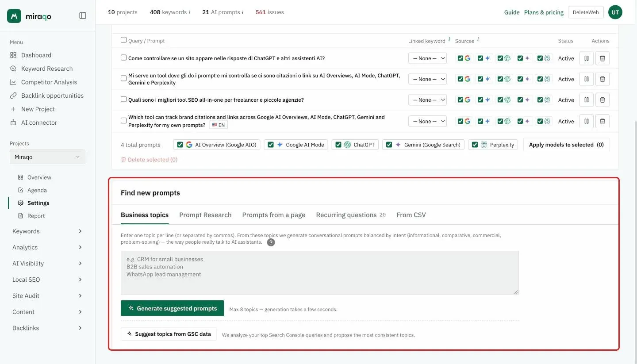Image resolution: width=637 pixels, height=364 pixels.
Task: Open Keyword Research in the sidebar
Action: point(41,69)
